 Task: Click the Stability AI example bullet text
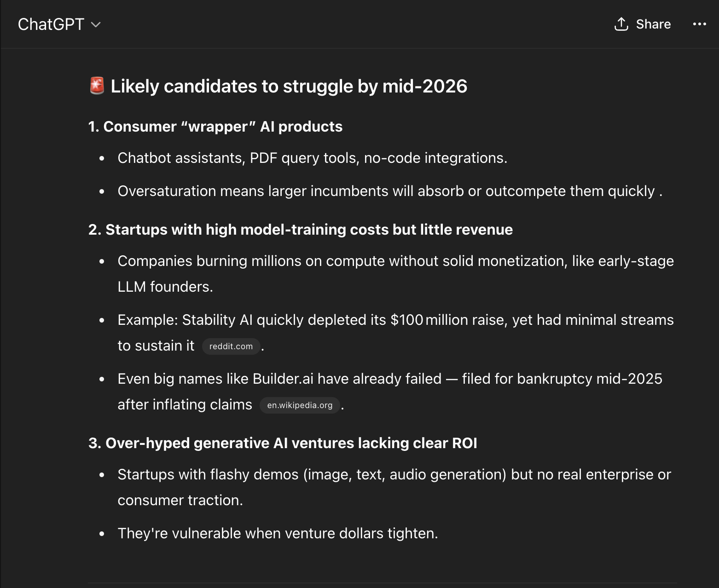[395, 333]
